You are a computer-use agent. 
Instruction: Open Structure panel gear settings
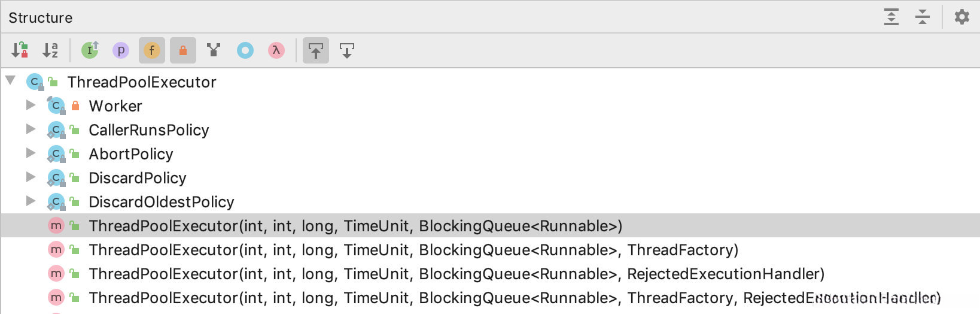(x=961, y=17)
